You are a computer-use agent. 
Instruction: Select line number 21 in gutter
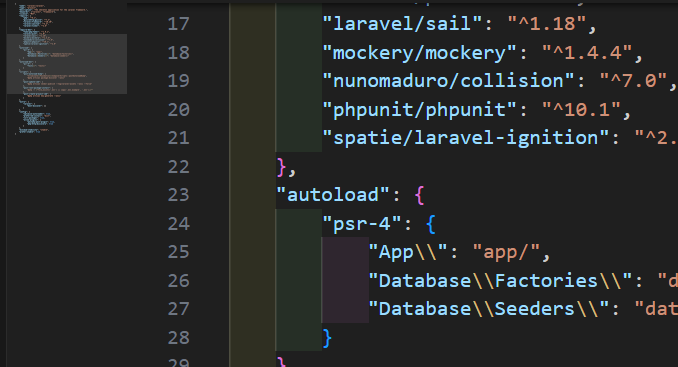pos(179,138)
